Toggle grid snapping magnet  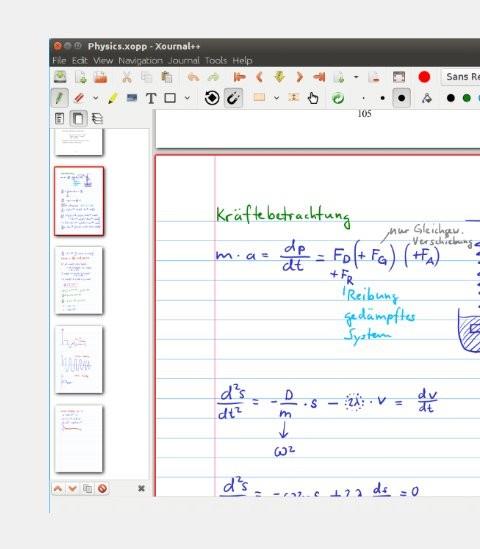pyautogui.click(x=233, y=98)
